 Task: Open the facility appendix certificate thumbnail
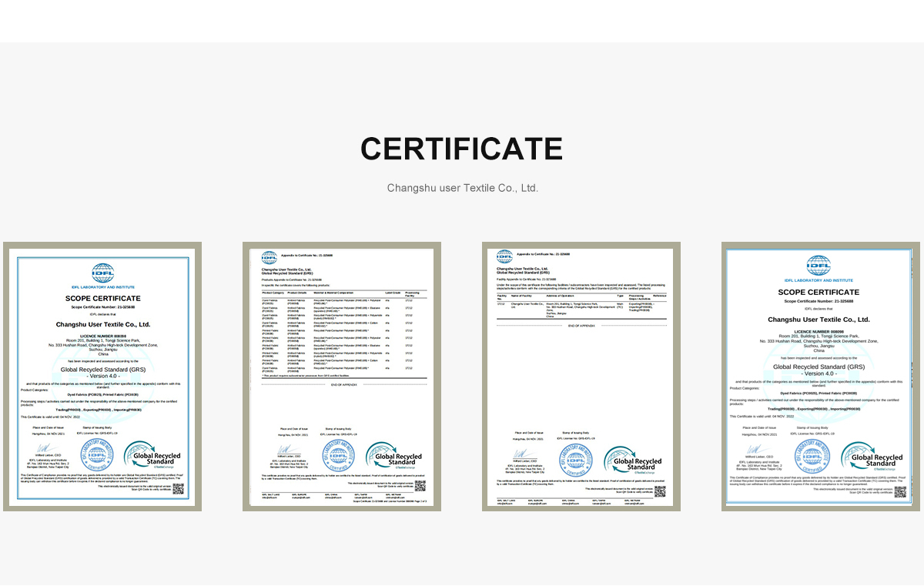(581, 377)
